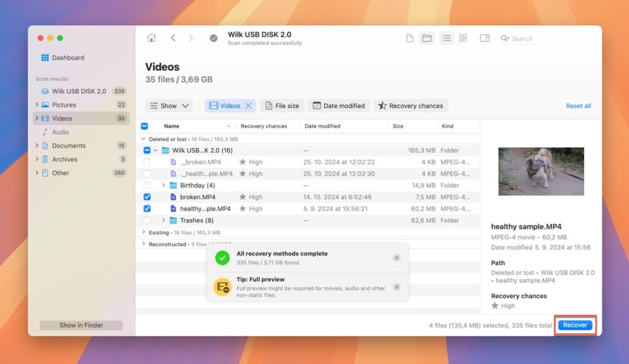Switch to folder view icon

point(426,38)
